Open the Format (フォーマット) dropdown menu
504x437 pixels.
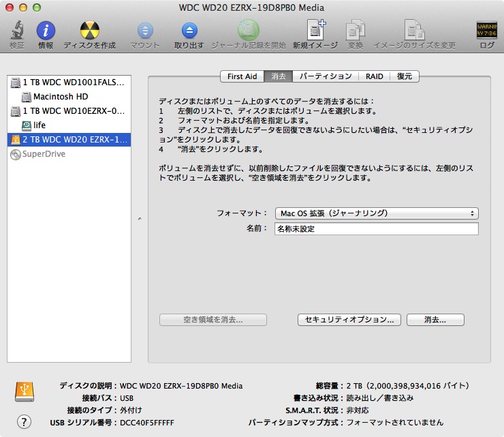click(376, 213)
